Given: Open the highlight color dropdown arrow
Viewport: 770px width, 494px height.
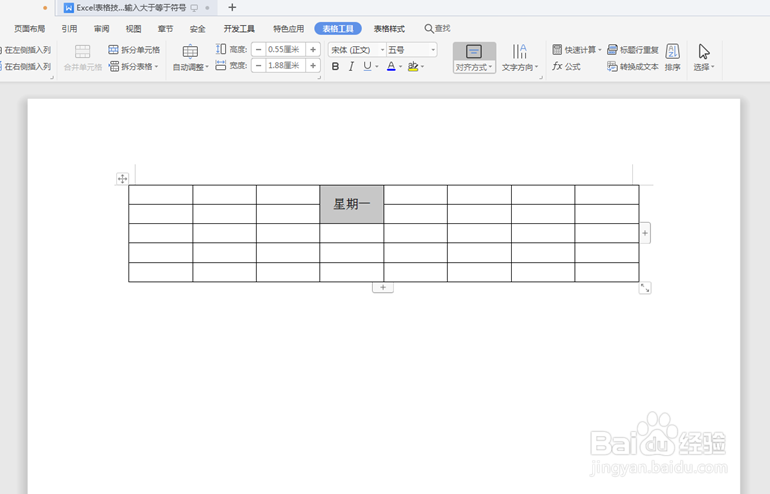Looking at the screenshot, I should (422, 67).
